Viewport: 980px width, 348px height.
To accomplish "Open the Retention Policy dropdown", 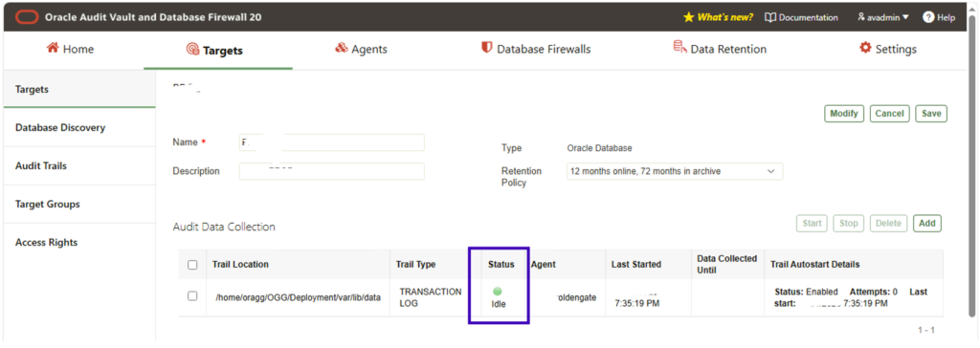I will coord(675,171).
